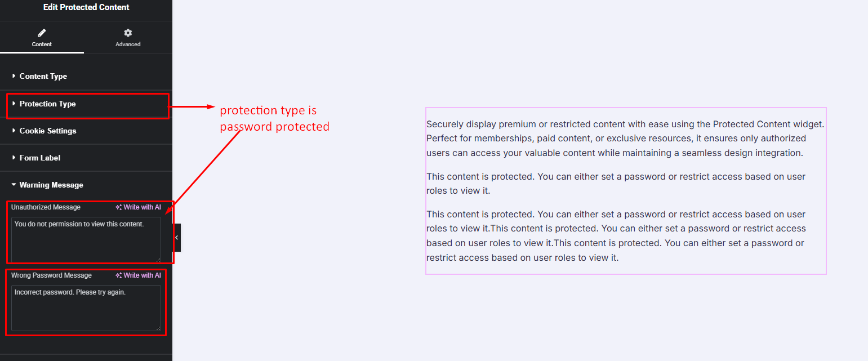Click Write with AI for Wrong Password Message
Screen dimensions: 868x361
point(139,275)
